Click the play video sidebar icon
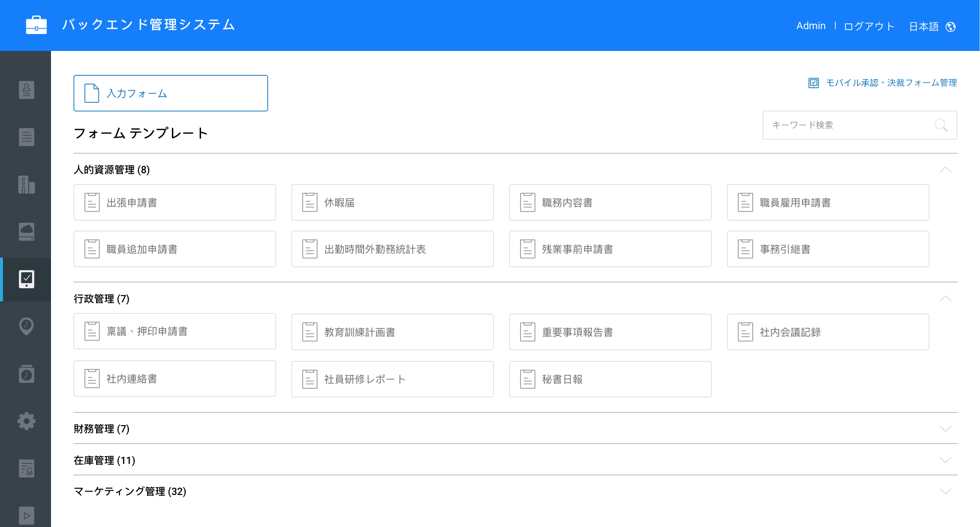This screenshot has width=980, height=527. [26, 515]
